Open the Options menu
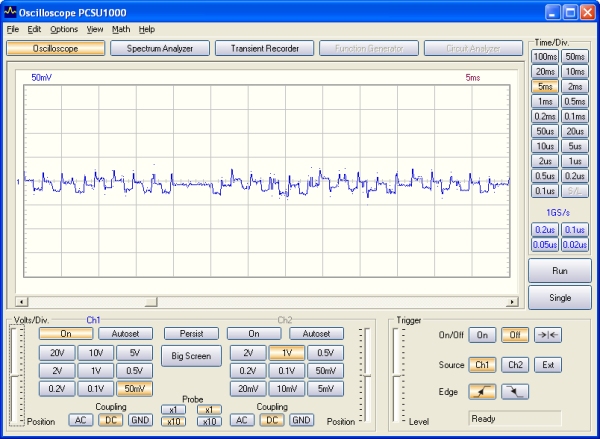600x439 pixels. coord(64,29)
